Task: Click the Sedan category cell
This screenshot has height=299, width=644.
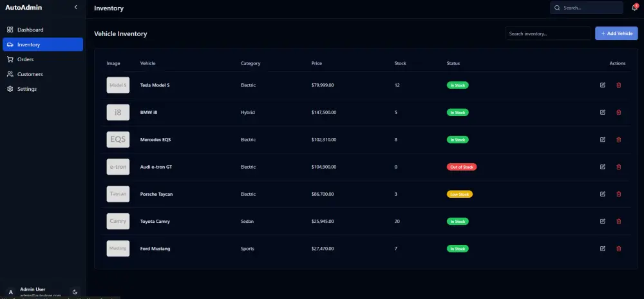Action: 247,222
